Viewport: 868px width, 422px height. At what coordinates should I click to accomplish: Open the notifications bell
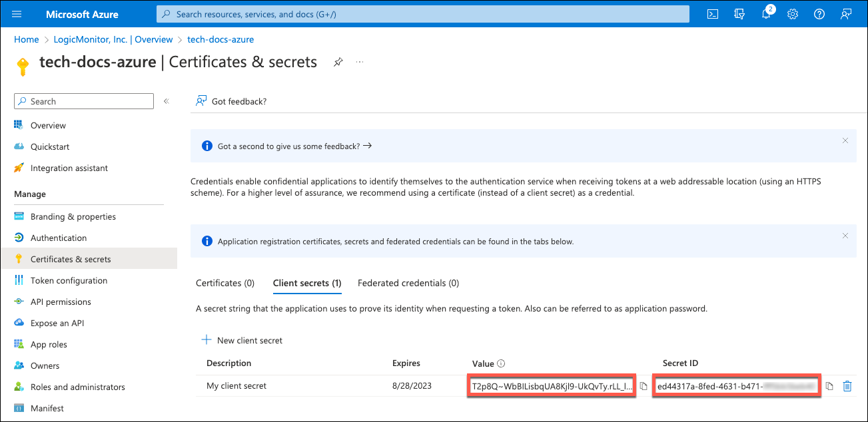click(766, 14)
